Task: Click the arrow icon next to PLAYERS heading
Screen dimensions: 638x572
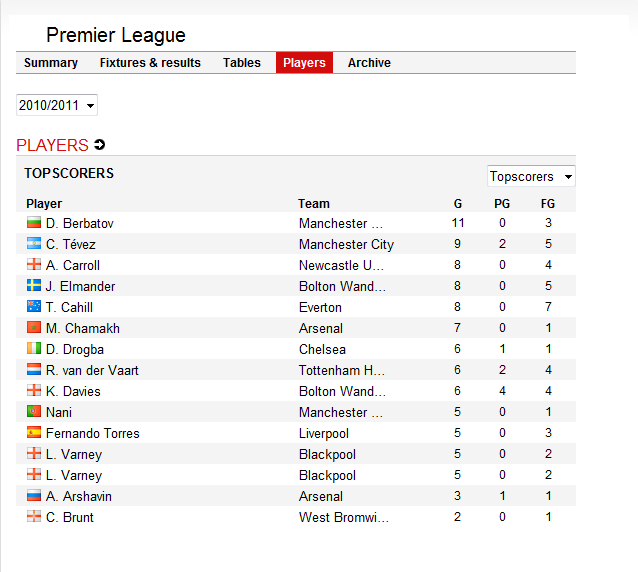Action: click(x=99, y=144)
